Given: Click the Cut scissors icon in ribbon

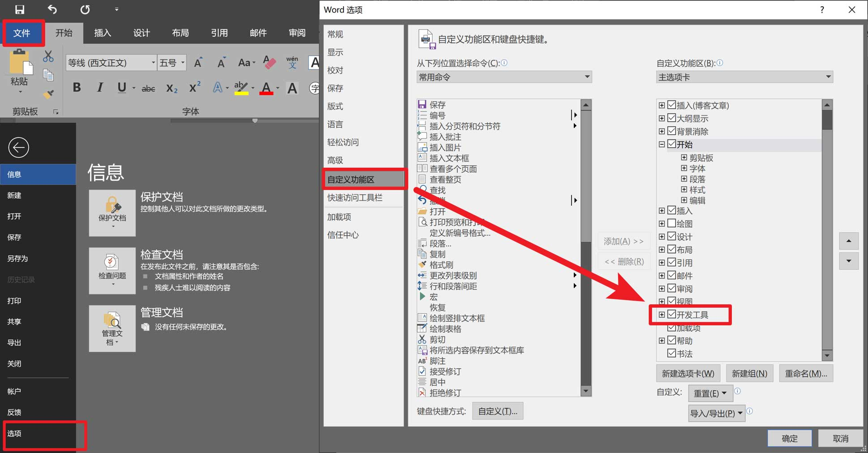Looking at the screenshot, I should click(x=48, y=56).
